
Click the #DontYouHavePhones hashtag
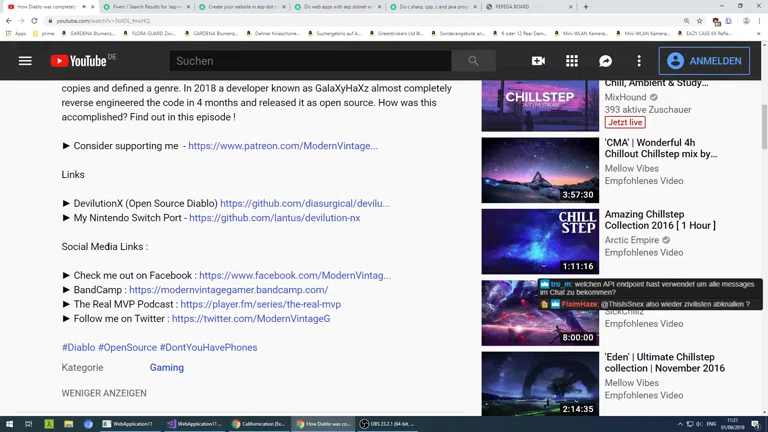click(x=208, y=347)
